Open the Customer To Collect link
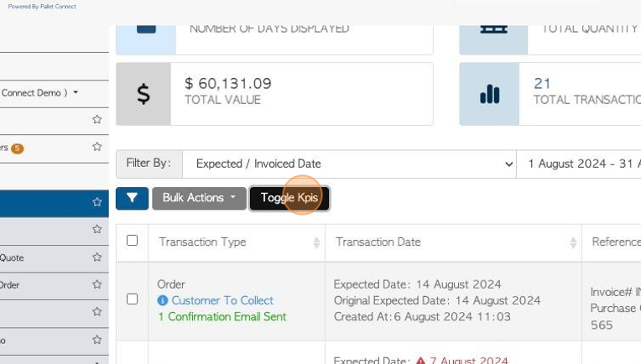 point(222,301)
